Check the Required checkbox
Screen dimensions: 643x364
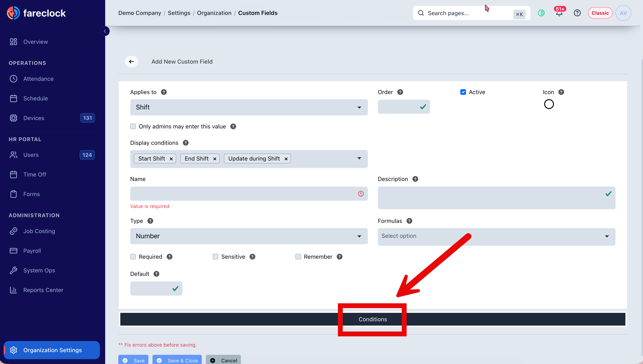(x=133, y=257)
